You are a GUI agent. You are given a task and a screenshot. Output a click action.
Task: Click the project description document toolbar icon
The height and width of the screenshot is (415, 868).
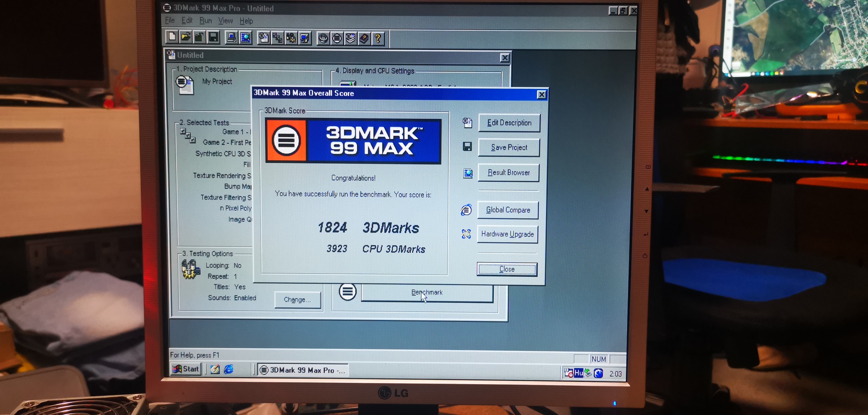[x=264, y=38]
